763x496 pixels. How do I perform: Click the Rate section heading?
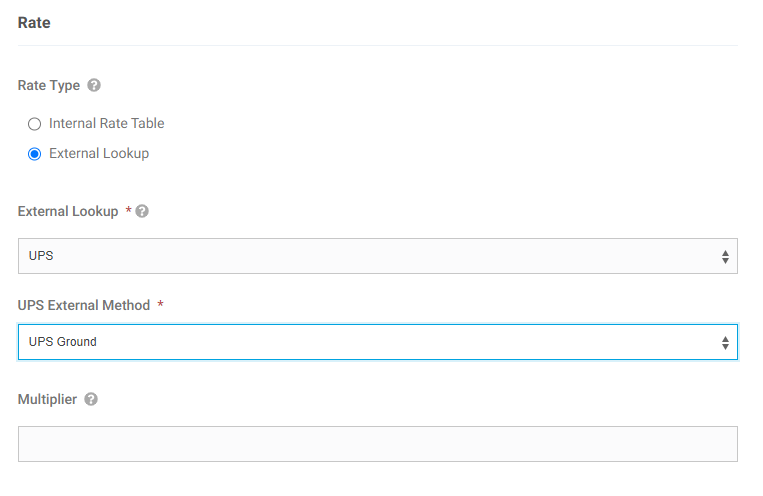[x=34, y=23]
